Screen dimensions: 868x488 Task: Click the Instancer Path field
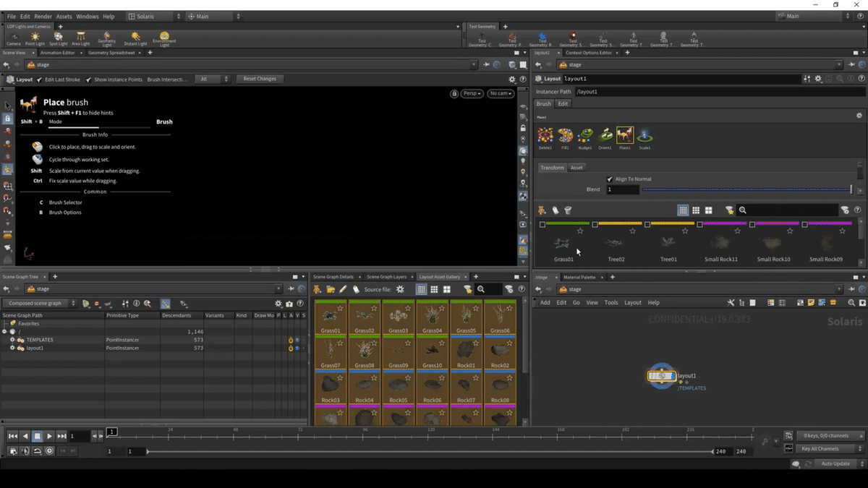point(719,92)
